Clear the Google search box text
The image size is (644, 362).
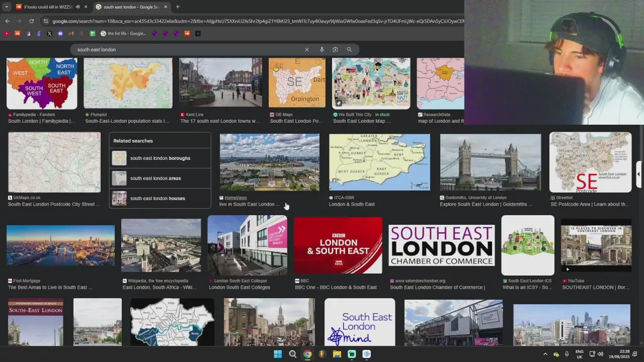pos(307,50)
